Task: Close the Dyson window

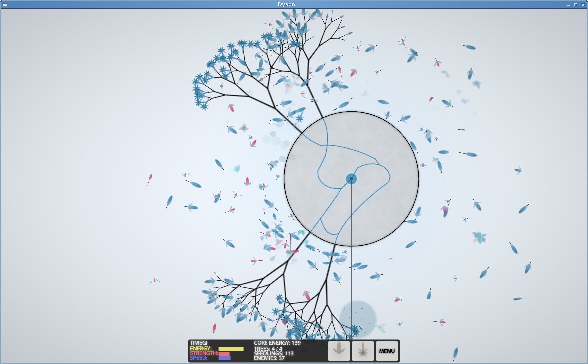Action: (x=583, y=5)
